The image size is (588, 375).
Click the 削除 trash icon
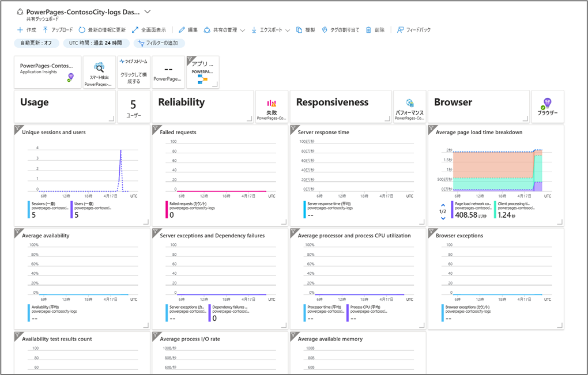pyautogui.click(x=368, y=29)
